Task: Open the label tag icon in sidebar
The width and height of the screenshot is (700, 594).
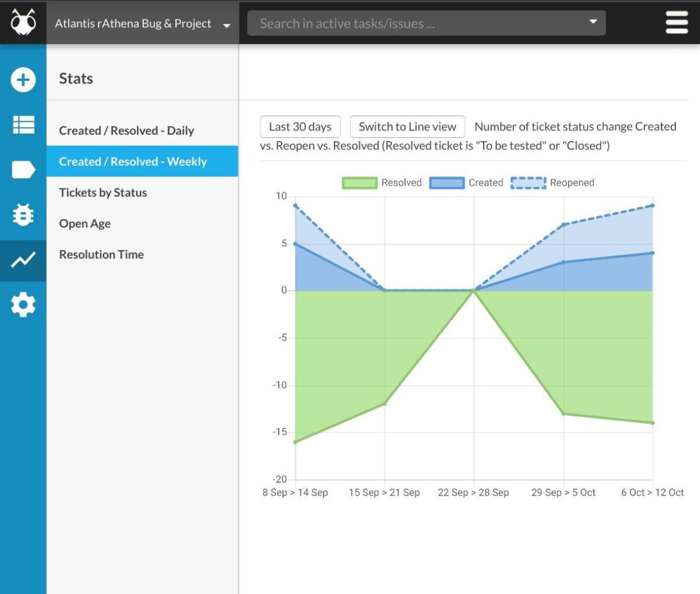Action: (23, 170)
